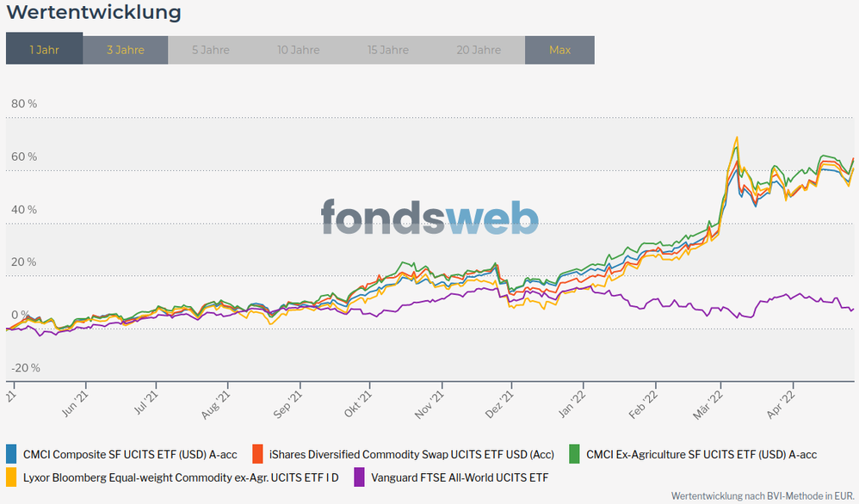Image resolution: width=859 pixels, height=504 pixels.
Task: Hide the Vanguard FTSE All-World UCITS ETF label
Action: (x=460, y=477)
